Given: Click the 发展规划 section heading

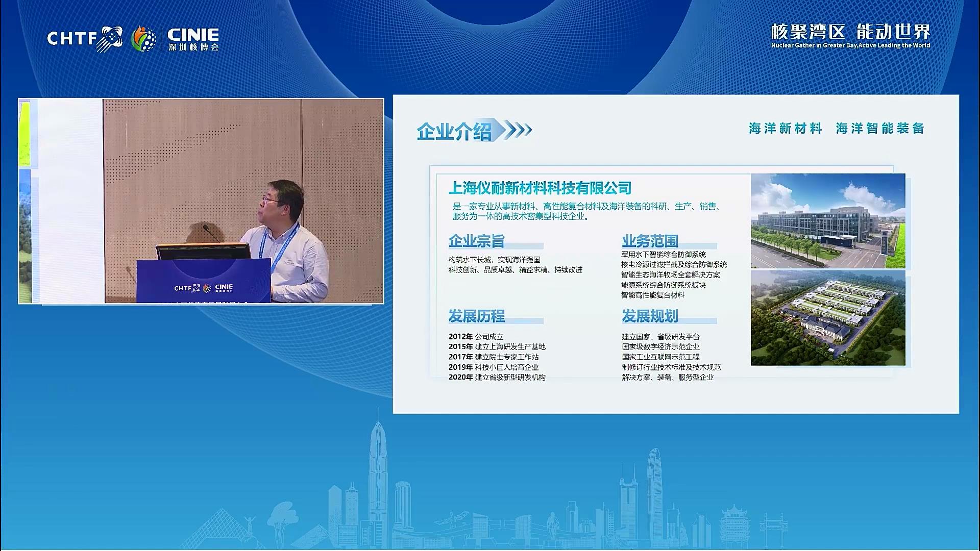Looking at the screenshot, I should coord(650,316).
